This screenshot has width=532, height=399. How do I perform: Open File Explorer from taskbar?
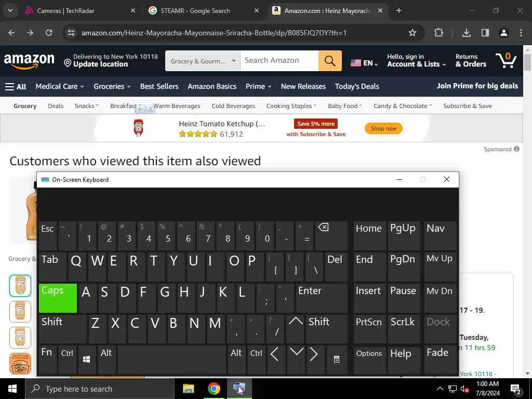pyautogui.click(x=188, y=389)
